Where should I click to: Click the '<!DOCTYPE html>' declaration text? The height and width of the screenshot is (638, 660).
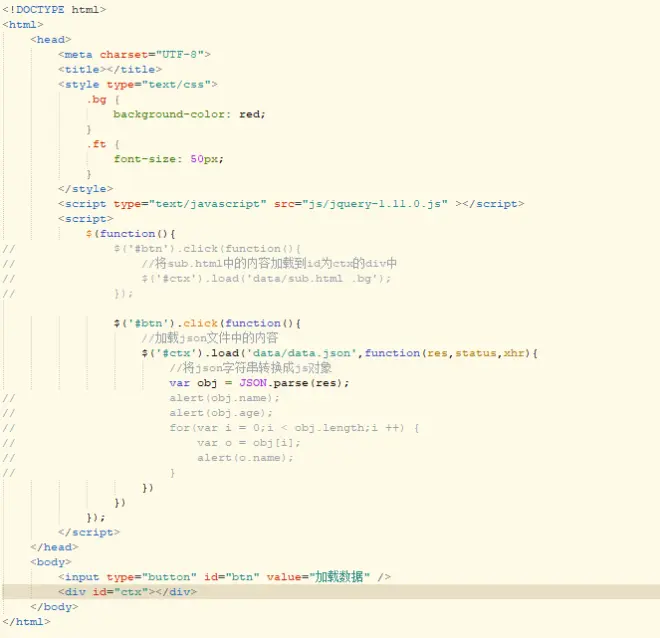click(54, 9)
